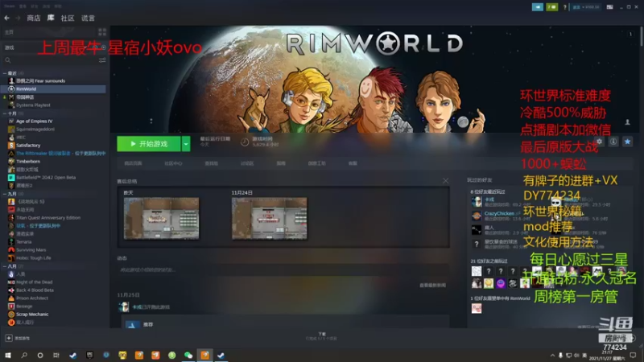Screen dimensions: 644x362
Task: Collapse the 十月 games section
Action: 5,113
